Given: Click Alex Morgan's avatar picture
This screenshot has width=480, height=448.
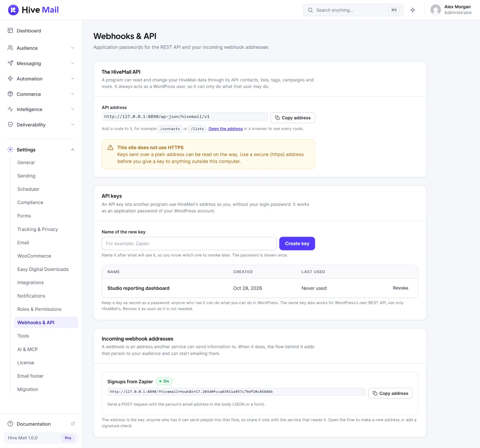Looking at the screenshot, I should click(436, 10).
